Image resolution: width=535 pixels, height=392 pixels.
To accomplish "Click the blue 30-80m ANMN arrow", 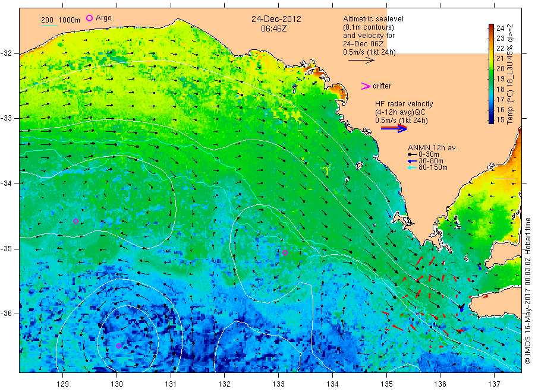I will pyautogui.click(x=412, y=161).
